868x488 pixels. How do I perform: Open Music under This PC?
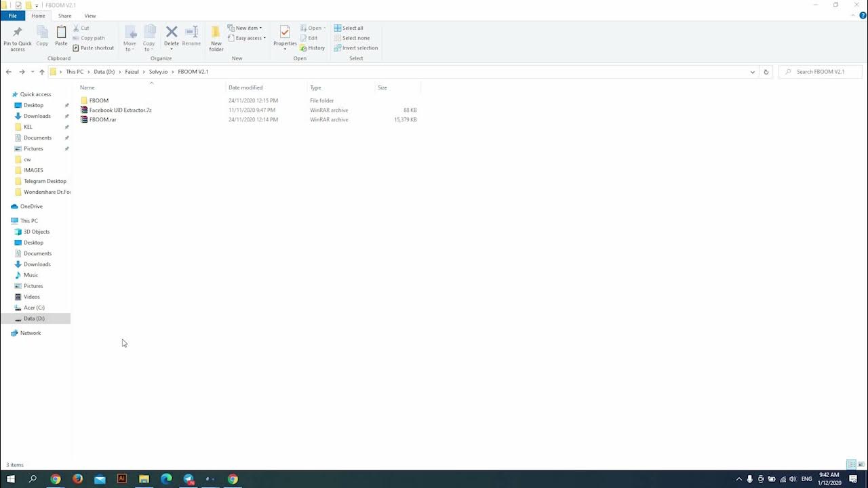click(31, 275)
